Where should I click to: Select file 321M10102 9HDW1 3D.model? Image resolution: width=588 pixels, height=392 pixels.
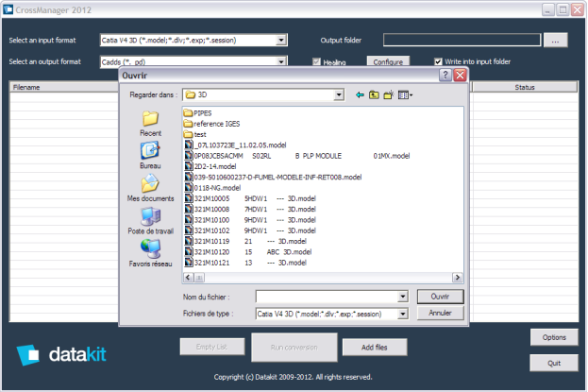tap(250, 230)
